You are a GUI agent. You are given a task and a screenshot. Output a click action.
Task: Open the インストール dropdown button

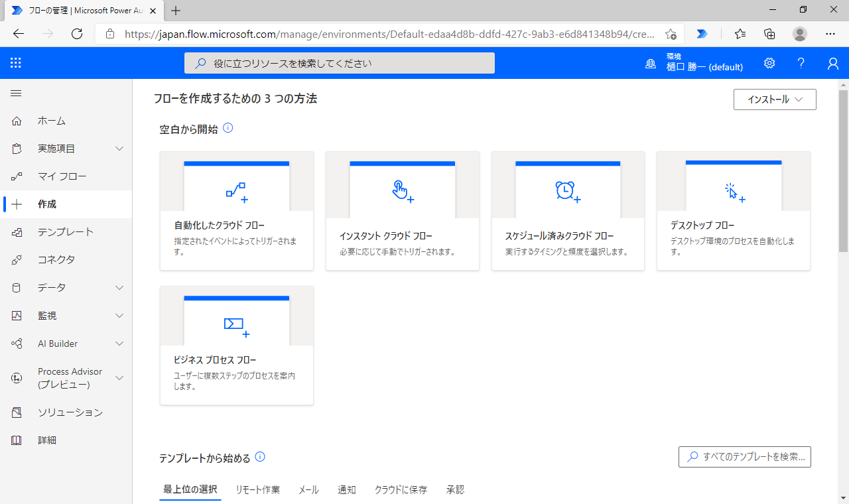point(775,99)
